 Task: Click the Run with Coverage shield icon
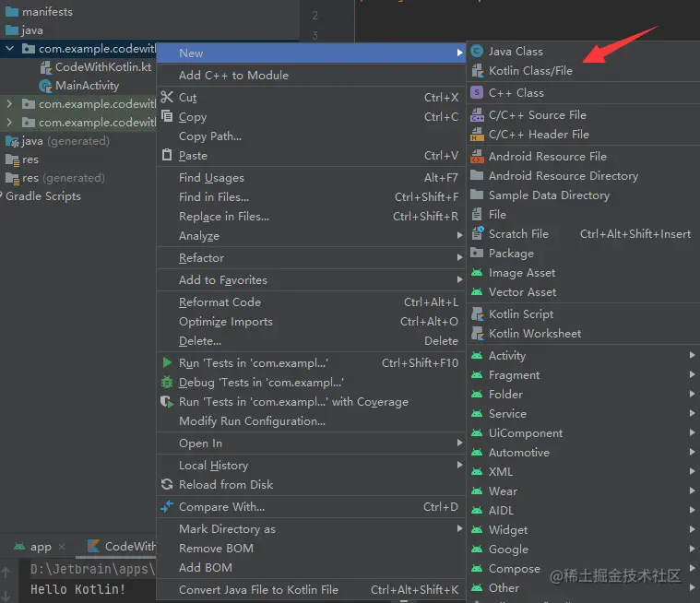(167, 401)
